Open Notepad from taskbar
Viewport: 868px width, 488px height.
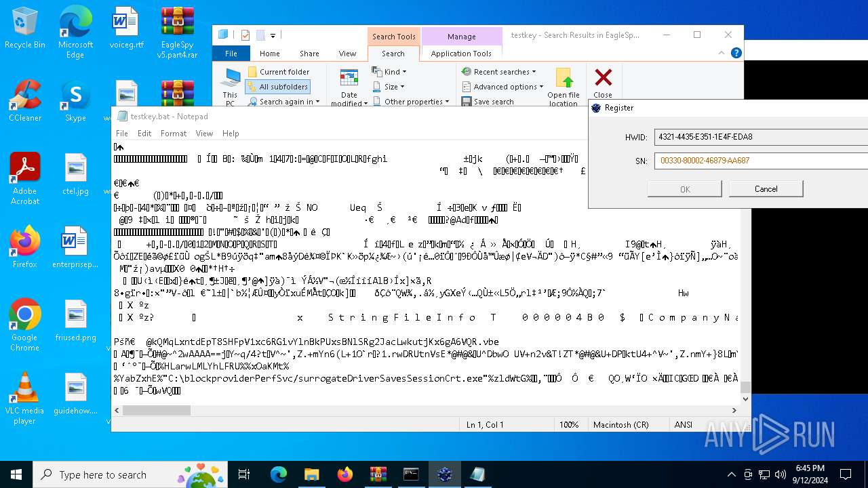[477, 474]
